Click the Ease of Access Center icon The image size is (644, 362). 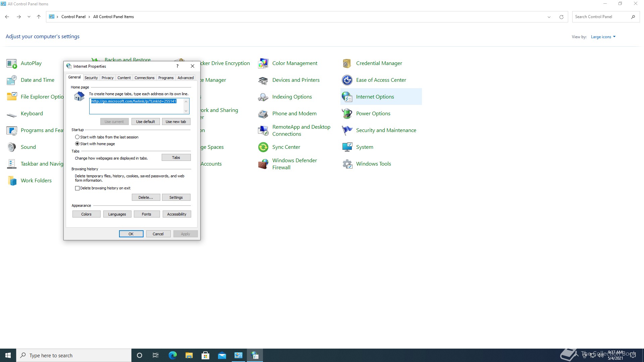[347, 80]
